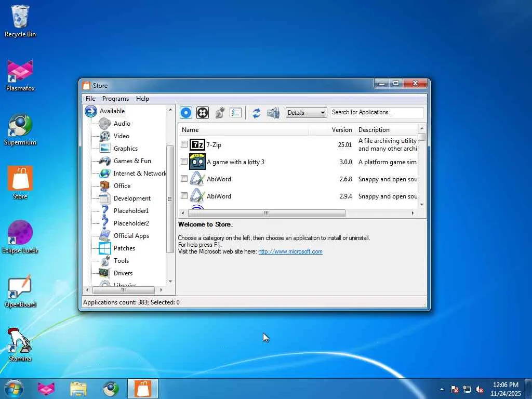Click the checklist Select All toolbar icon
This screenshot has height=399, width=532.
(236, 113)
